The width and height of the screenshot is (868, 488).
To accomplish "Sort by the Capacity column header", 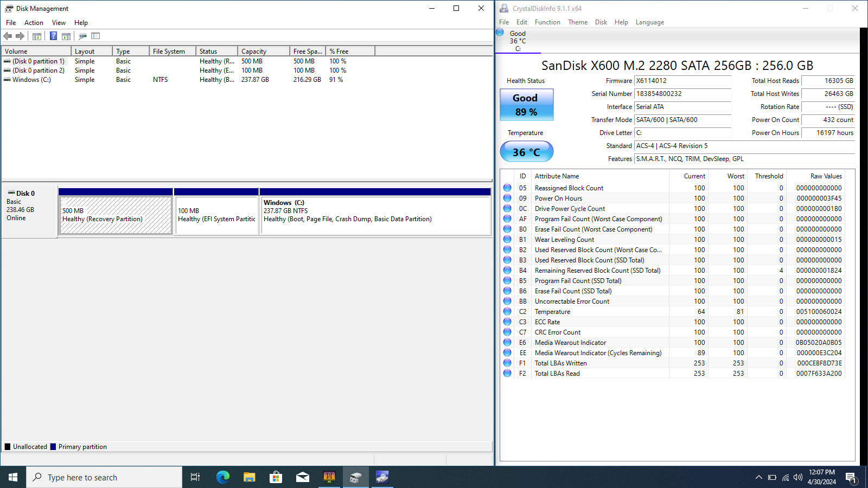I will pos(264,52).
